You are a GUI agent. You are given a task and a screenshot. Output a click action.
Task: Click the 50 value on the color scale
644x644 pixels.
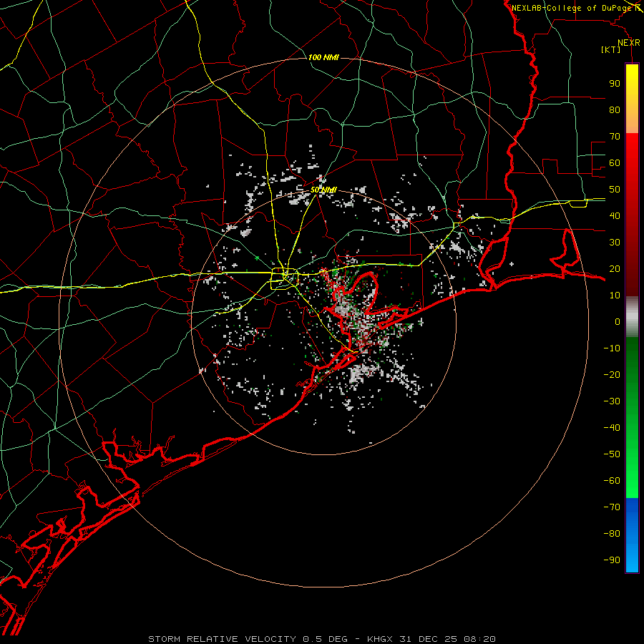615,190
